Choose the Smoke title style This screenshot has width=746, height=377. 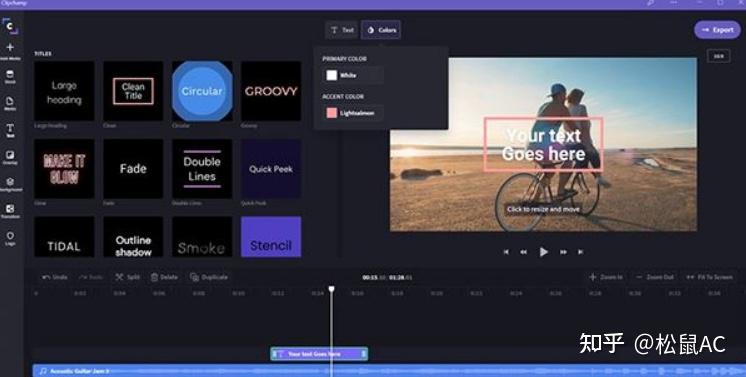click(x=202, y=237)
